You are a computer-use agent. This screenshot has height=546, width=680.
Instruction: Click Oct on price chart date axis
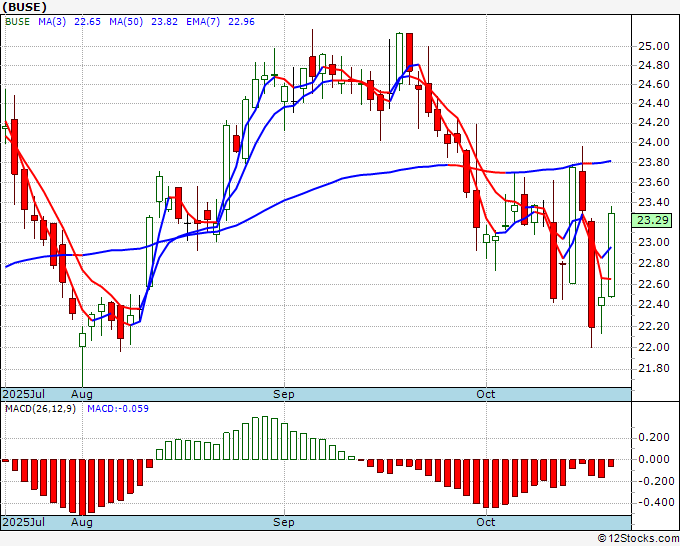tap(485, 394)
